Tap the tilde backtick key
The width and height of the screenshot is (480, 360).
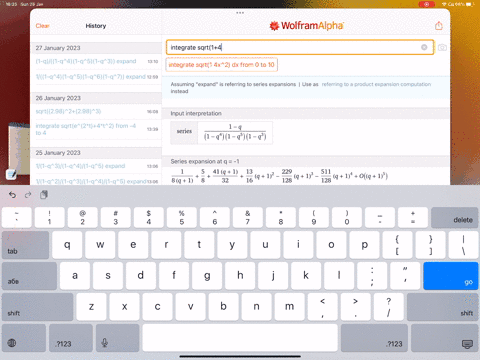click(17, 218)
